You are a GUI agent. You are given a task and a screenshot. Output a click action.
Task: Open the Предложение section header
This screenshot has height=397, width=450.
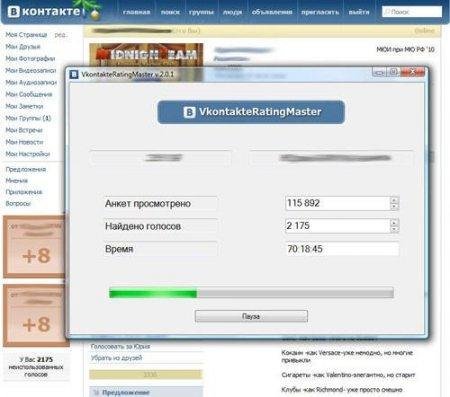pyautogui.click(x=146, y=392)
